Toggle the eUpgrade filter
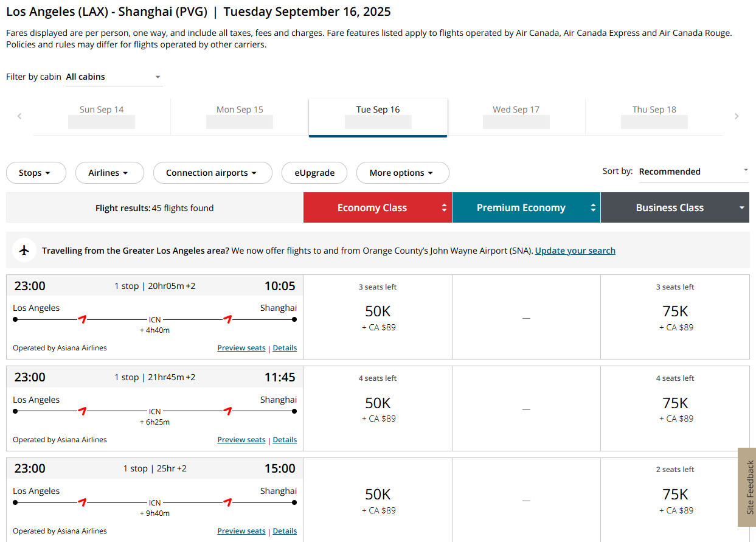This screenshot has height=542, width=756. [x=314, y=173]
